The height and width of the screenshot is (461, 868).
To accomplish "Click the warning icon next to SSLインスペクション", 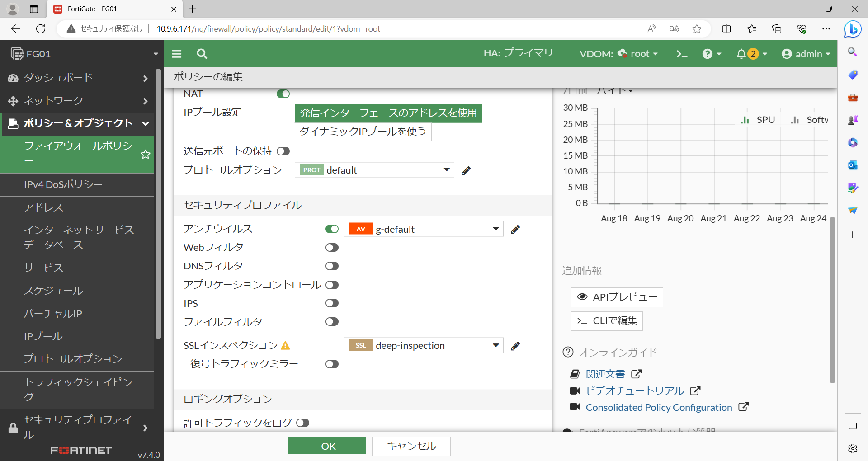I will [x=285, y=345].
